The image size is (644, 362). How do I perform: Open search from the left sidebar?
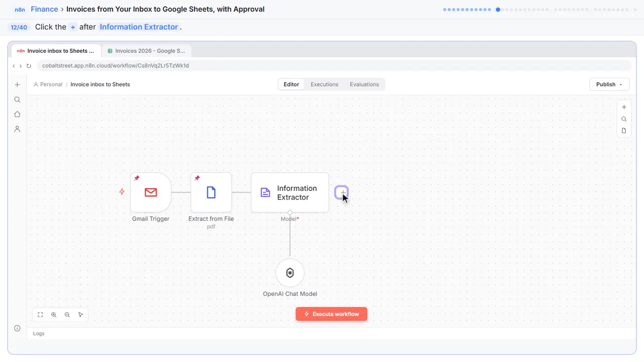coord(17,100)
